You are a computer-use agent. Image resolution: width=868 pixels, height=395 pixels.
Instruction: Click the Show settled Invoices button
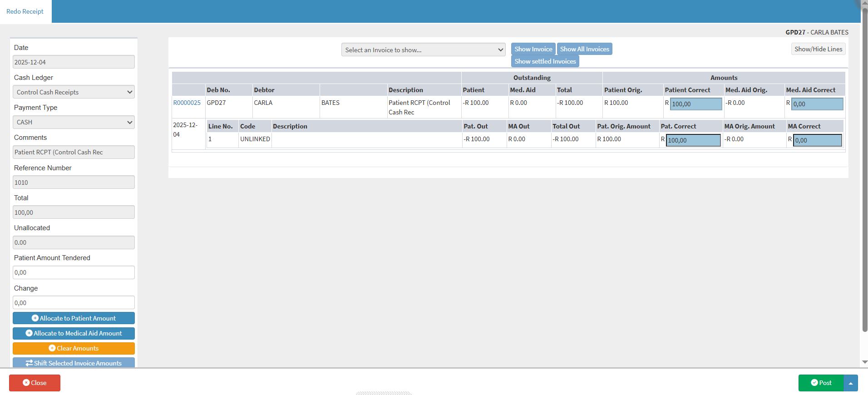tap(545, 61)
